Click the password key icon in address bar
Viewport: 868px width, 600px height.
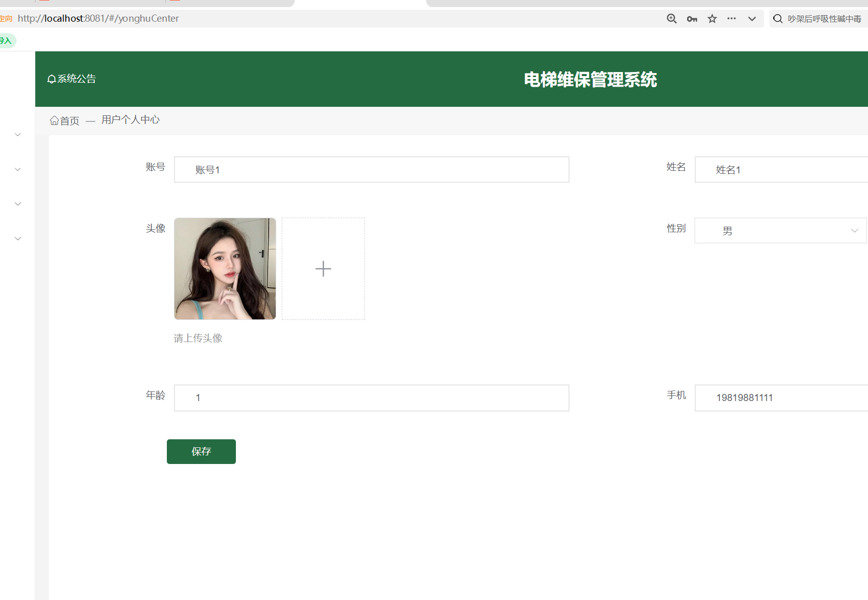pyautogui.click(x=692, y=19)
